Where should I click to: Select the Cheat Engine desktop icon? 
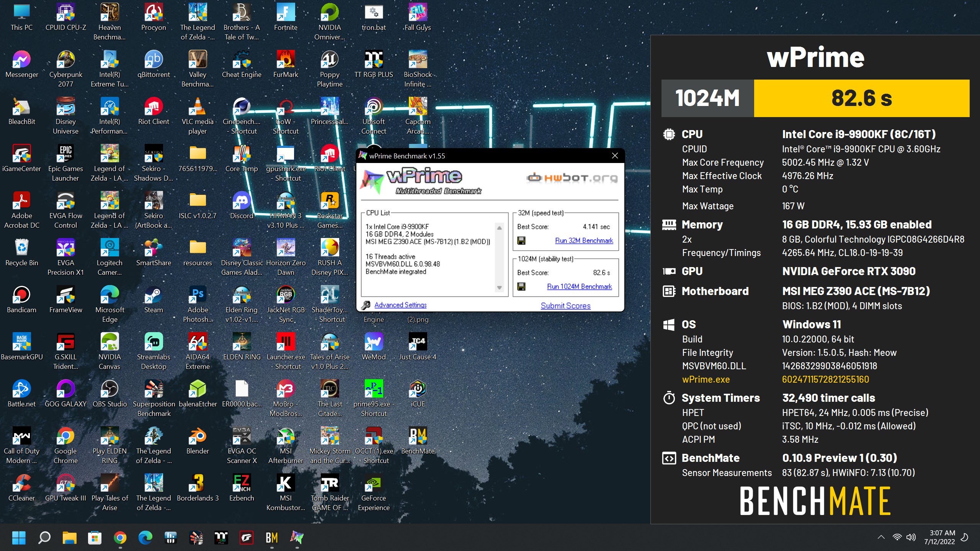[242, 65]
